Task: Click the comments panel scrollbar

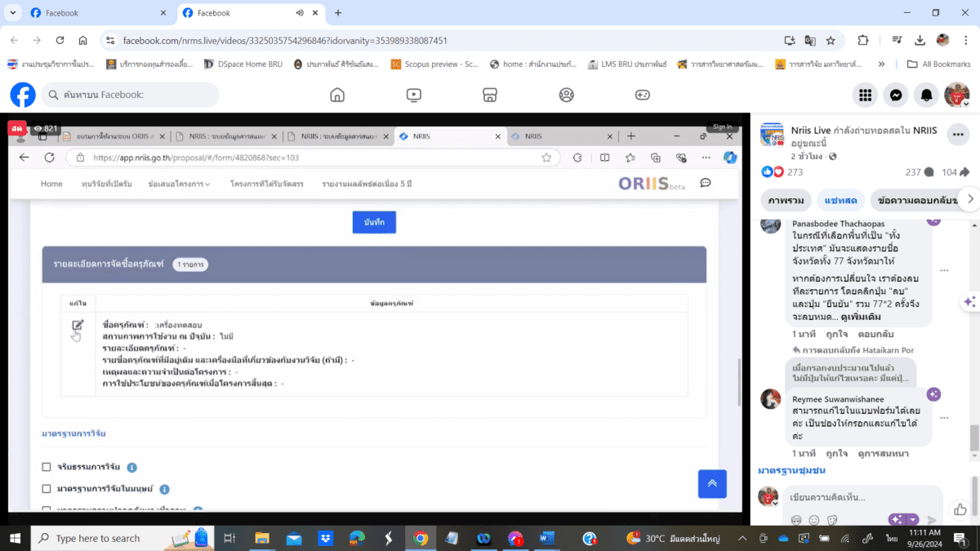Action: 973,437
